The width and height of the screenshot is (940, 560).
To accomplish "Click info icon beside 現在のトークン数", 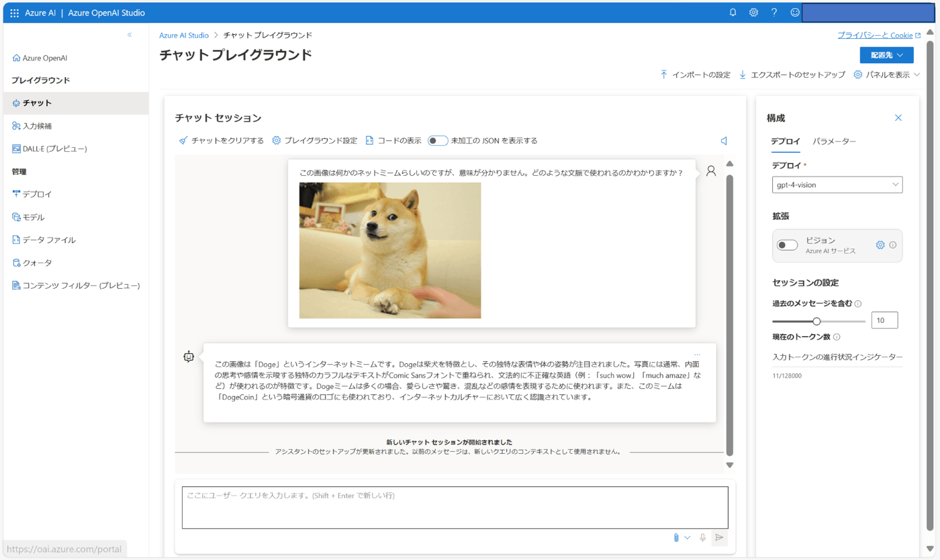I will (837, 337).
